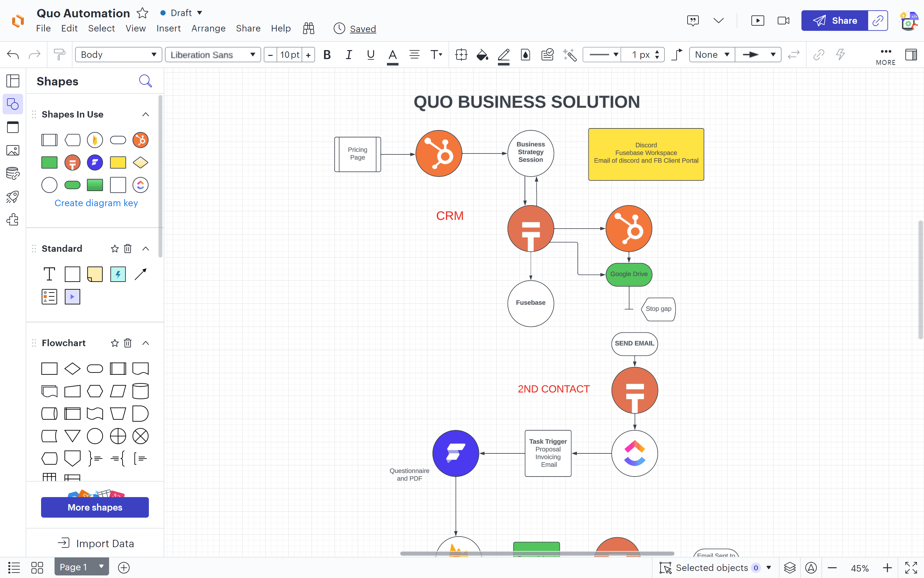Pin the Standard shape library star

click(x=115, y=249)
